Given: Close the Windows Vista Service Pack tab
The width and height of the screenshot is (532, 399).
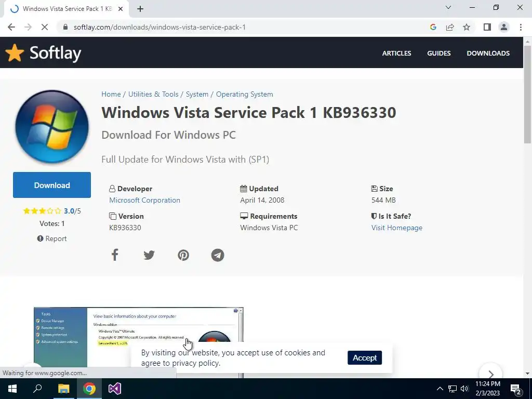Looking at the screenshot, I should 121,9.
